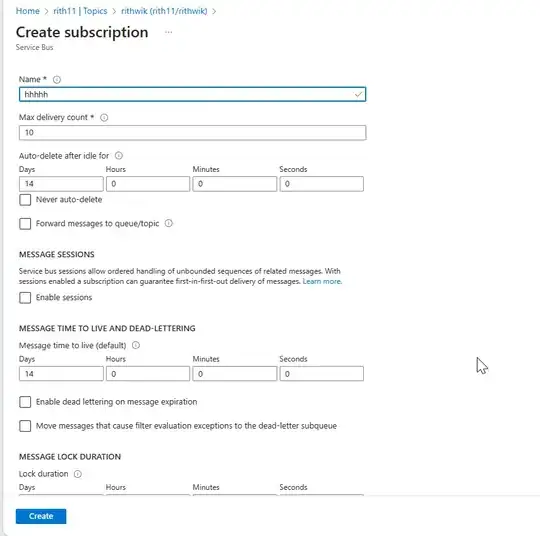This screenshot has height=536, width=540.
Task: Focus the Max delivery count field
Action: click(x=193, y=133)
